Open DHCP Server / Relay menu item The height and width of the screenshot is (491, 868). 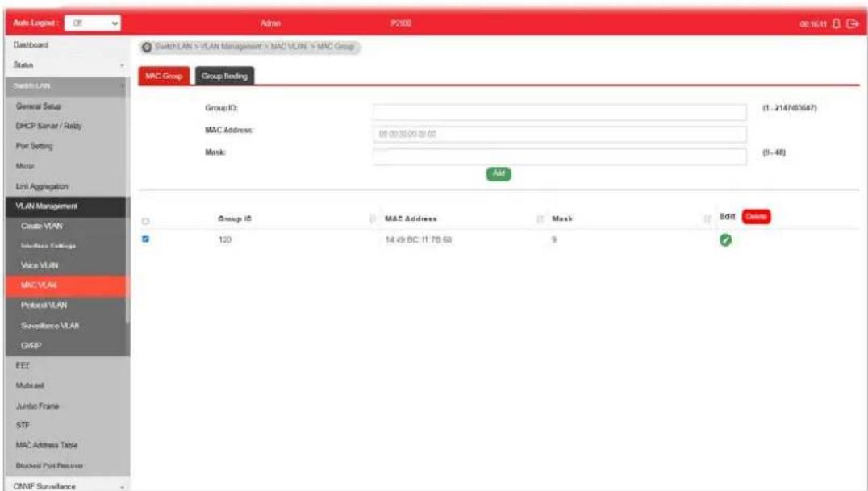[x=48, y=127]
